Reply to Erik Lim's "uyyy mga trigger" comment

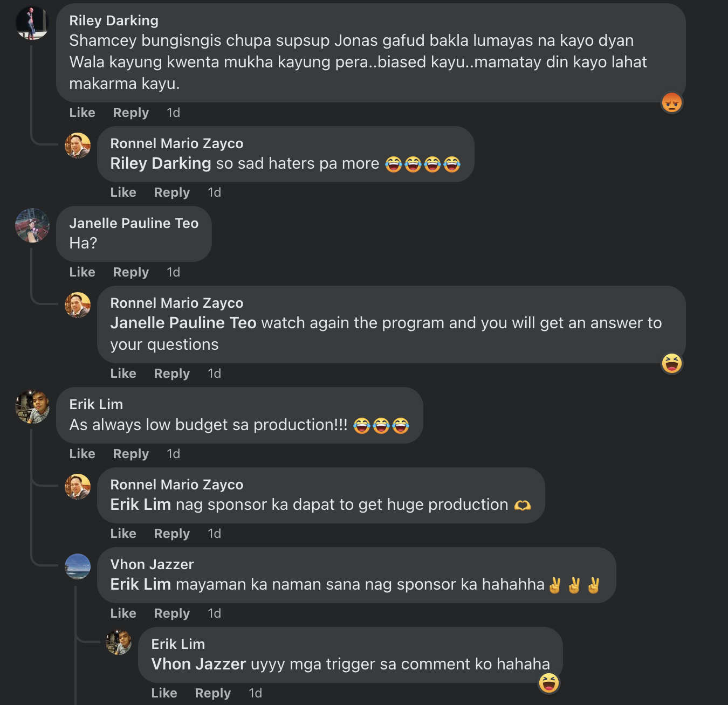[212, 693]
